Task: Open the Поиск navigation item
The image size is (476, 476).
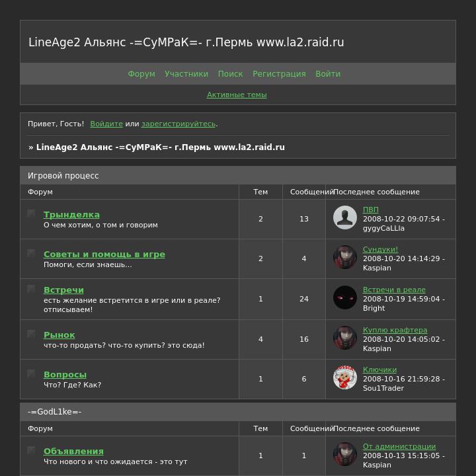Action: [x=231, y=74]
